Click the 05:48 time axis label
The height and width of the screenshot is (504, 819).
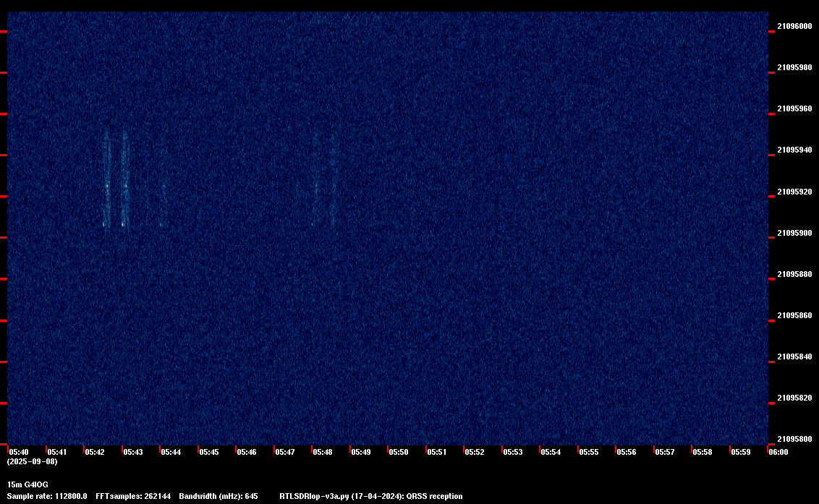tap(322, 452)
